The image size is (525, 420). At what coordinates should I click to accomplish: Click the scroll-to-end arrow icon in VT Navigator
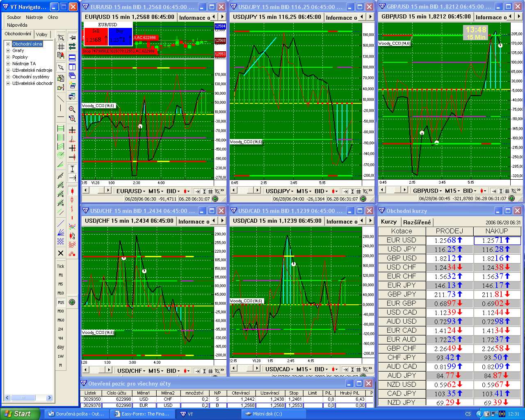click(72, 178)
